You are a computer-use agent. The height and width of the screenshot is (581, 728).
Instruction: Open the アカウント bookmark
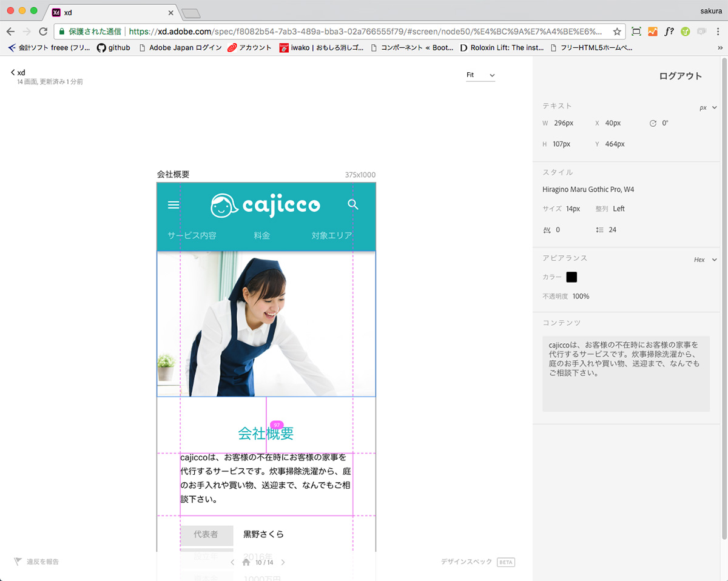(x=249, y=47)
